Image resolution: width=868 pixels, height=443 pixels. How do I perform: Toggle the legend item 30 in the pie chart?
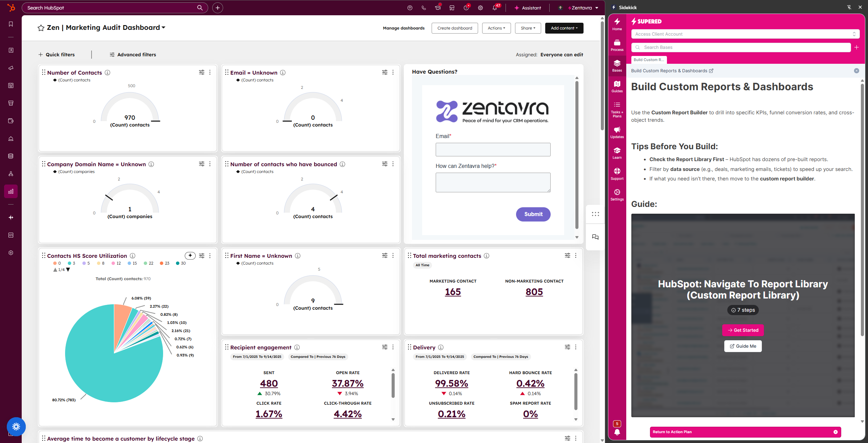click(x=181, y=263)
